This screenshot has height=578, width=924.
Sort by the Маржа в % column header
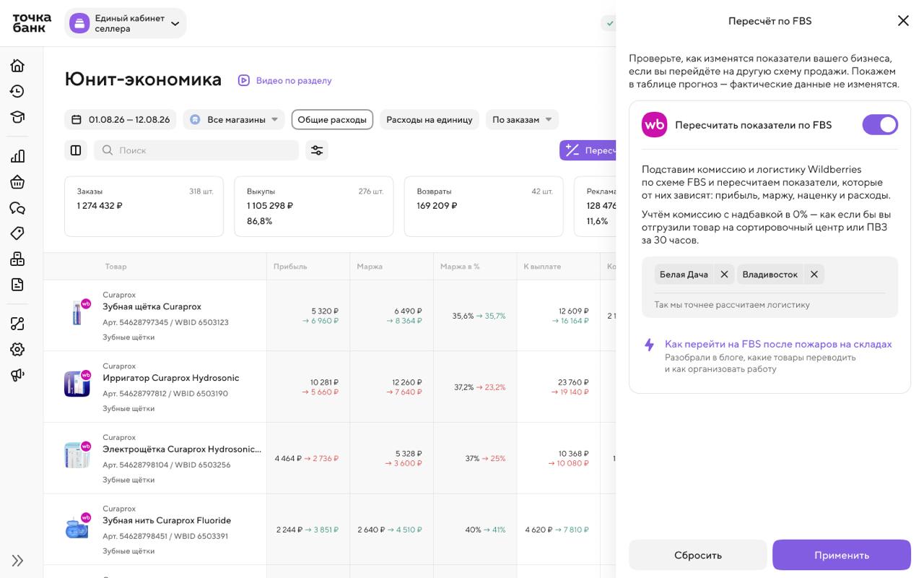click(460, 267)
